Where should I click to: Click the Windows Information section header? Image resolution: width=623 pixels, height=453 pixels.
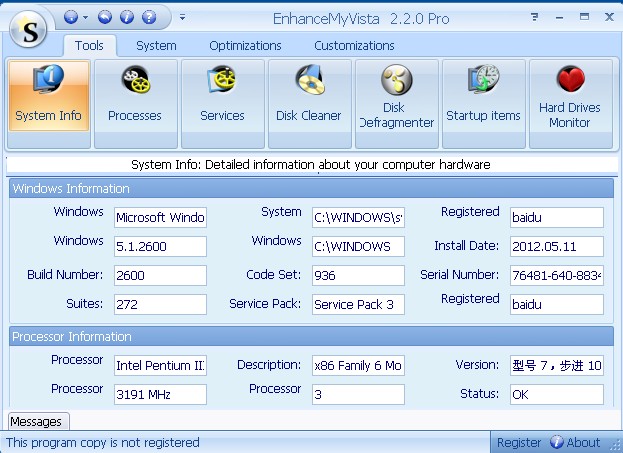(x=312, y=188)
